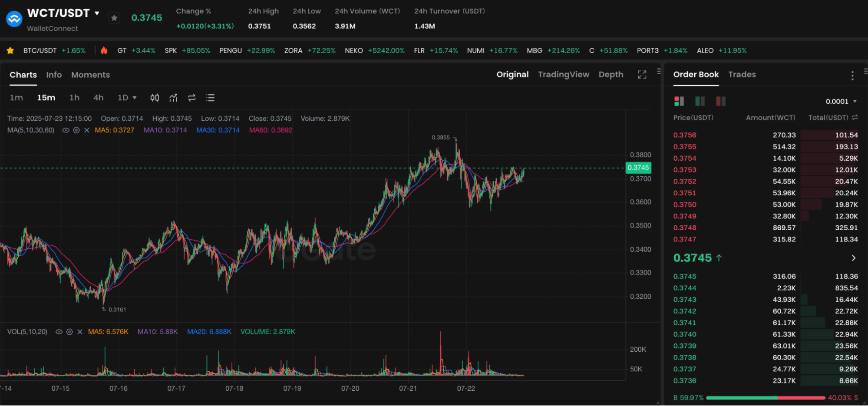Click the swap arrows chart icon
The width and height of the screenshot is (868, 406).
(192, 98)
